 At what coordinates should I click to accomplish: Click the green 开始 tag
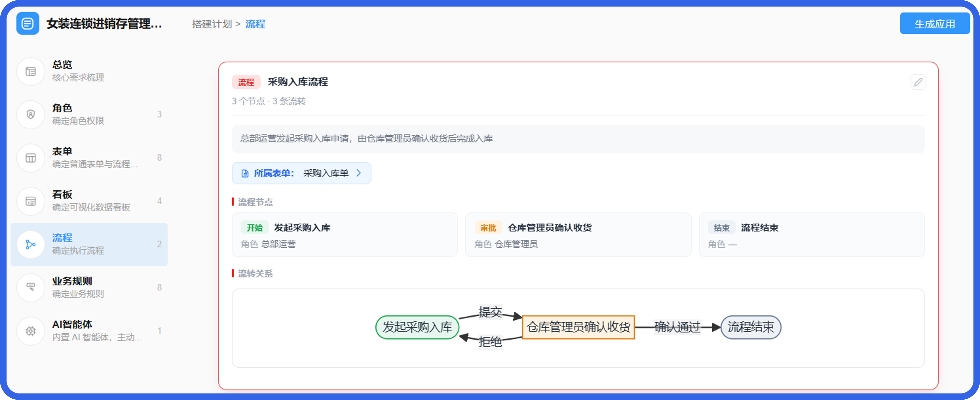254,228
